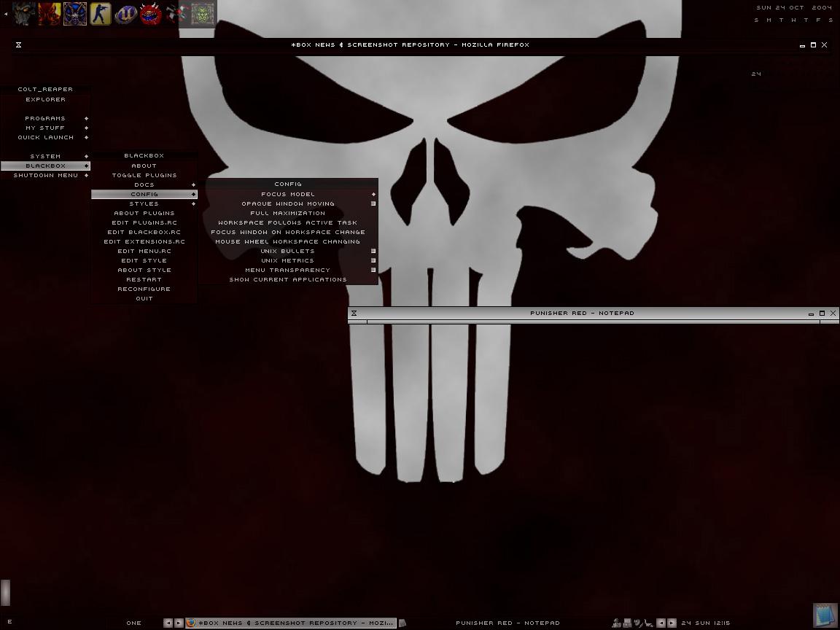Click Quit in Blackbox menu
The height and width of the screenshot is (630, 840).
click(x=144, y=299)
